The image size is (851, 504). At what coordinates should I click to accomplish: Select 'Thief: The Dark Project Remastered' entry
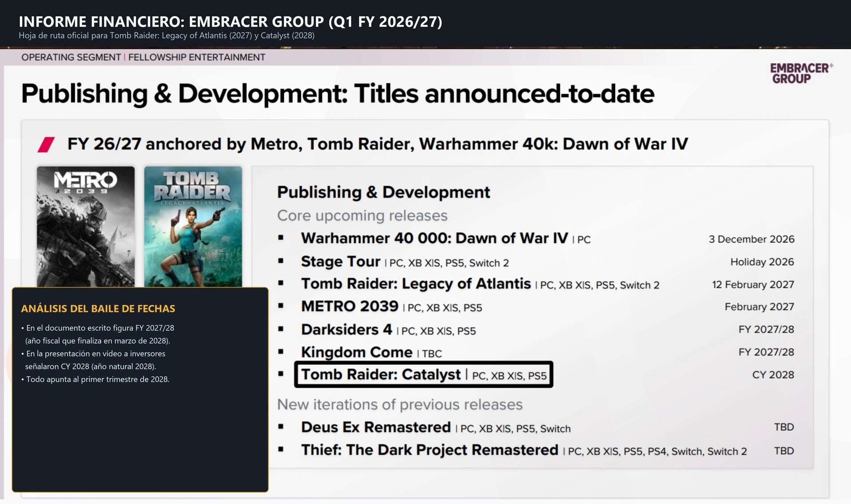point(524,450)
